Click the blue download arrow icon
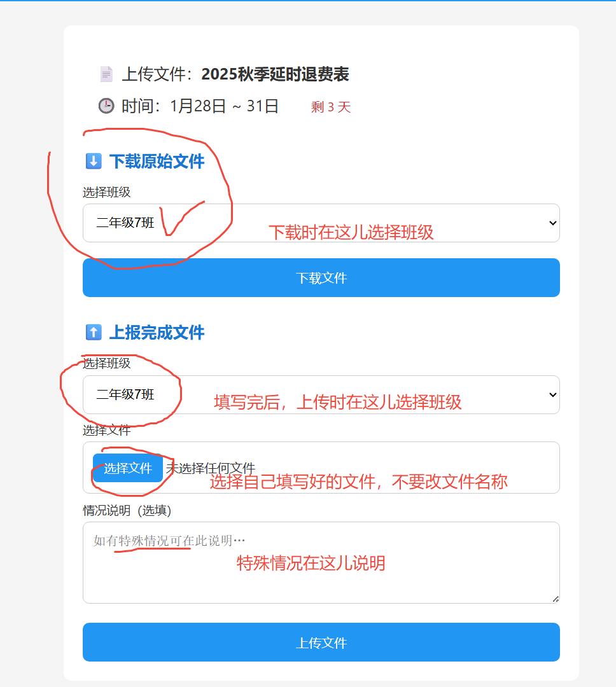The image size is (616, 687). click(94, 161)
